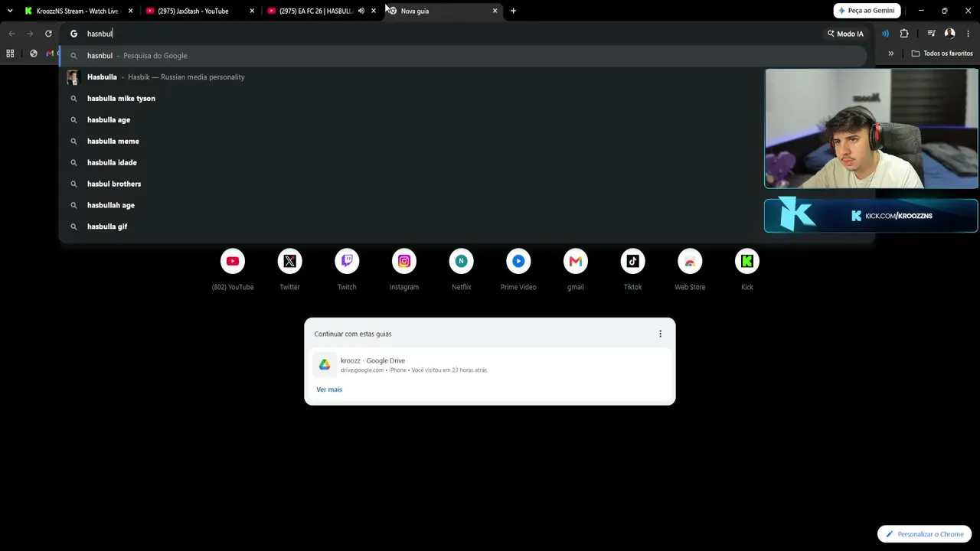Select the Nova guia tab

[x=443, y=11]
